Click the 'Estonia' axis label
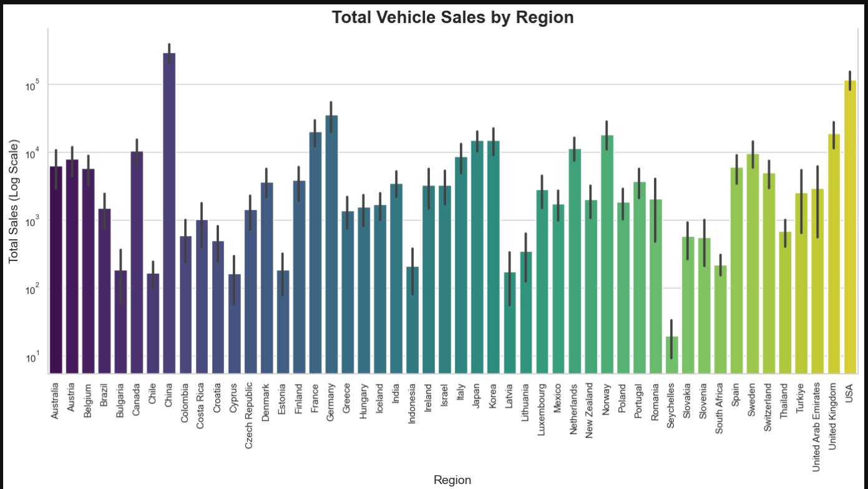This screenshot has height=489, width=868. click(283, 398)
